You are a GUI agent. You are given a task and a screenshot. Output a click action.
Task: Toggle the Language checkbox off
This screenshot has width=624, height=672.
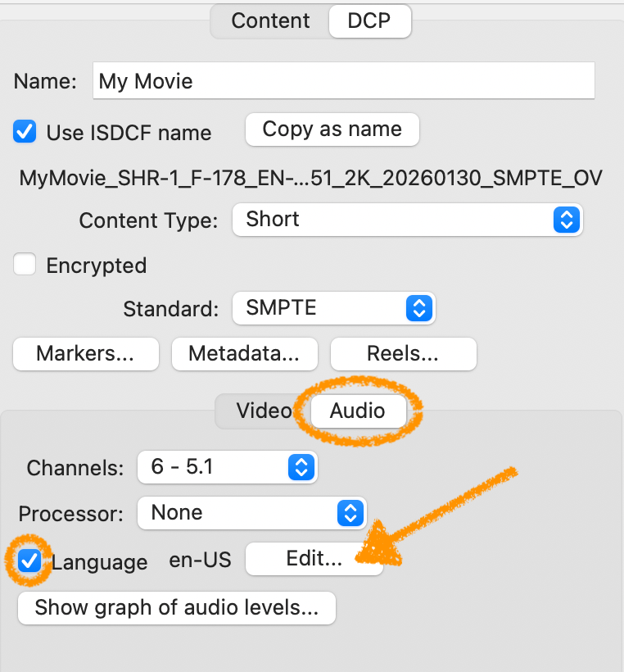30,561
